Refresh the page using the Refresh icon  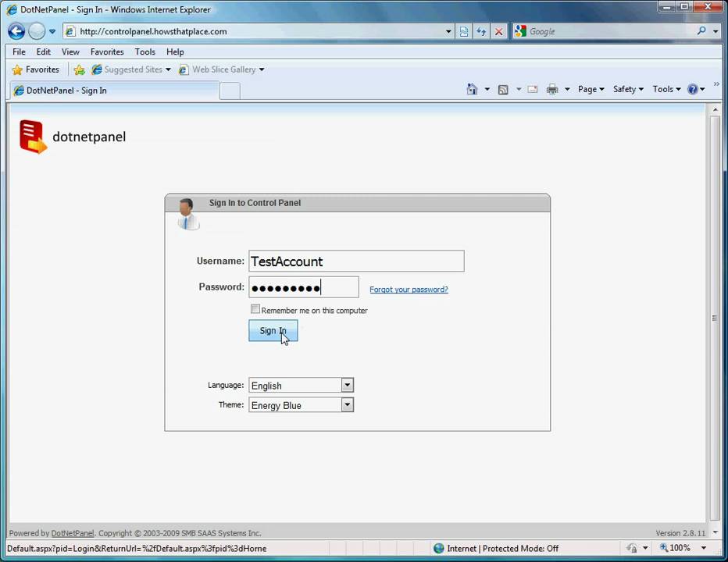pos(481,31)
